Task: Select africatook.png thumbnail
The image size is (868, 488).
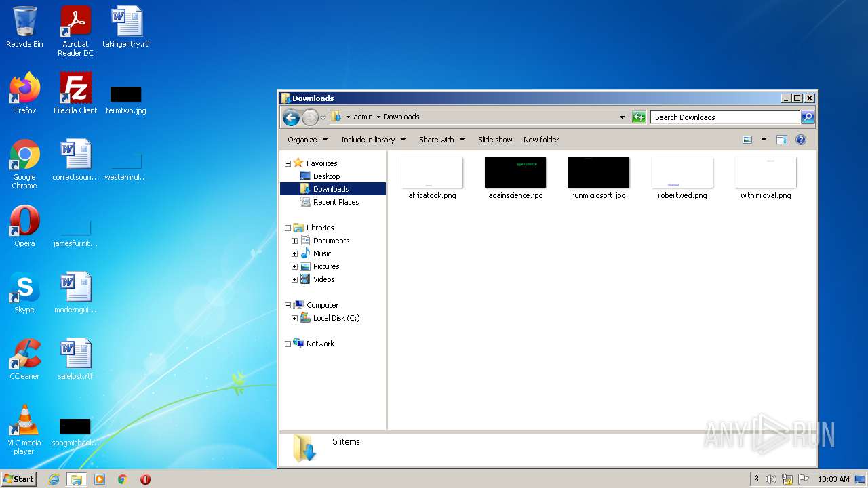Action: (x=432, y=178)
